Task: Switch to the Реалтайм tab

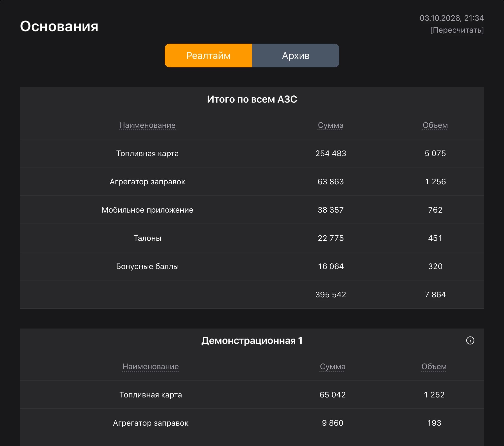Action: click(x=208, y=56)
